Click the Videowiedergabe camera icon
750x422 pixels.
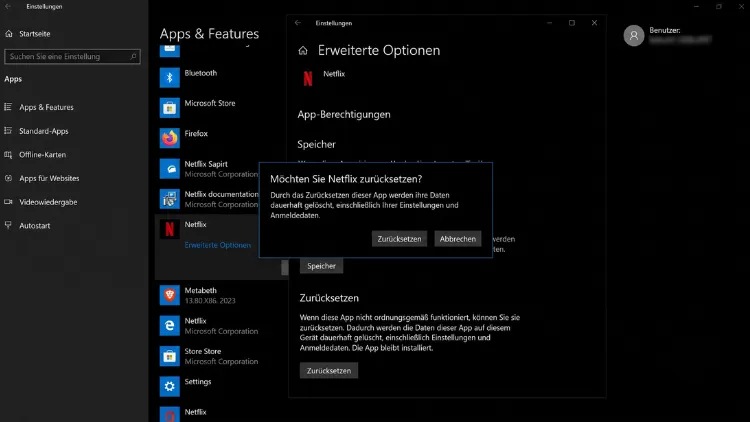[8, 202]
